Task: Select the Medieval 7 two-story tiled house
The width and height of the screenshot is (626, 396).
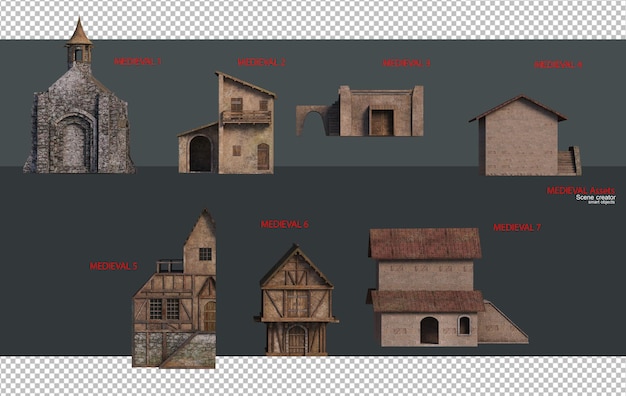Action: tap(448, 287)
